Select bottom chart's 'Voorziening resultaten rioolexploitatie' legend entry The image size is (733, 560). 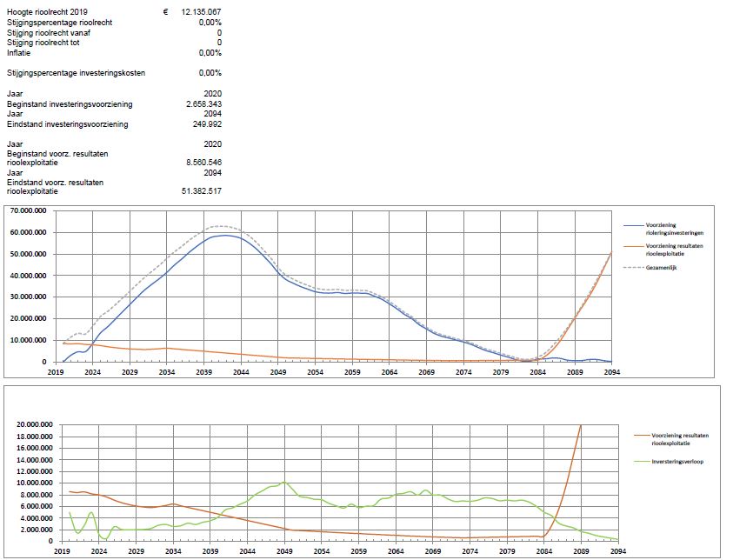677,436
